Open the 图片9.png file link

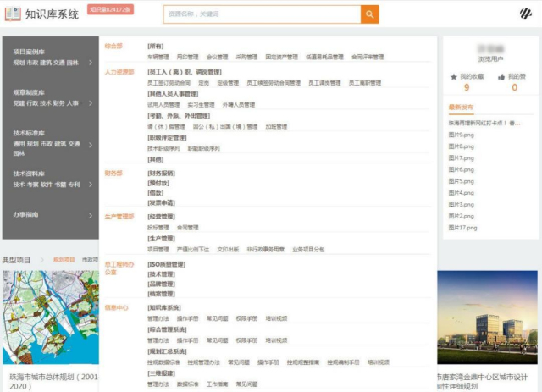pos(461,135)
